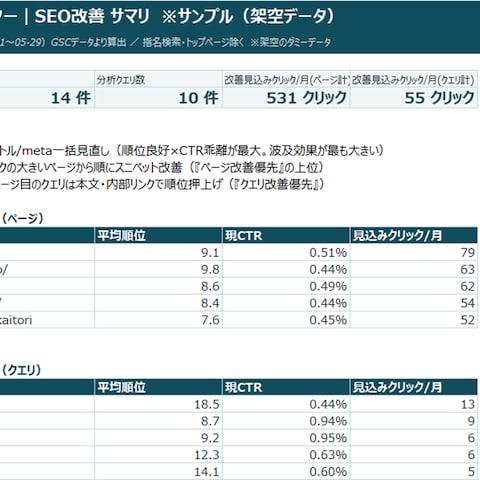Click '平均順位' header in page table
The height and width of the screenshot is (480, 480).
coord(158,235)
